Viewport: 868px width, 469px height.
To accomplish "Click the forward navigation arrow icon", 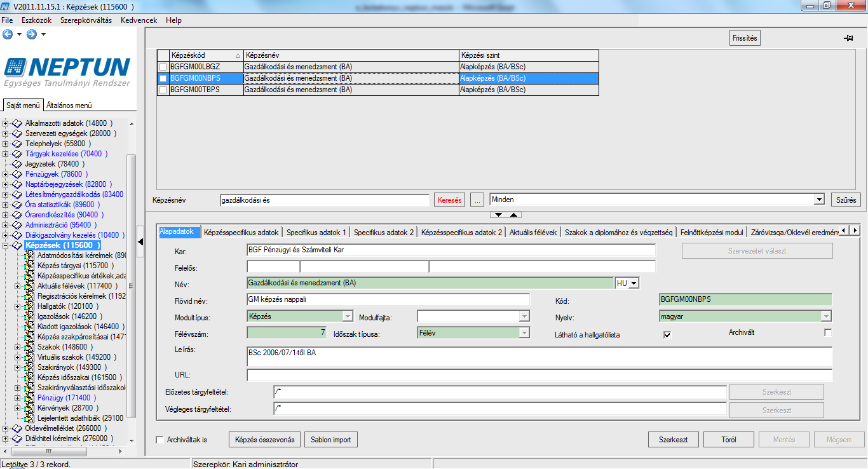I will pos(31,34).
